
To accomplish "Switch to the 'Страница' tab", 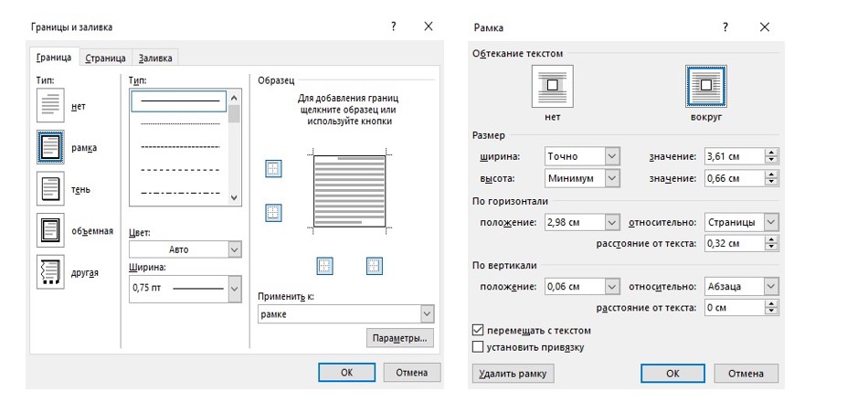I will (x=105, y=58).
